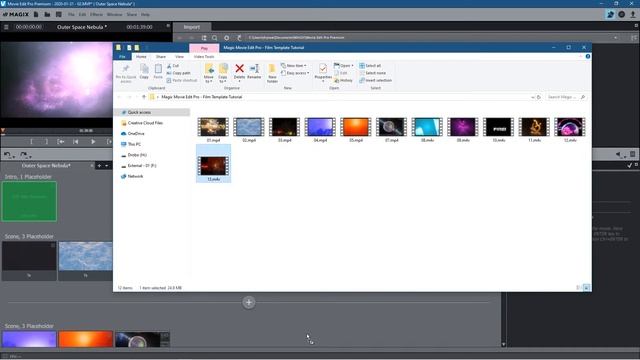Click the MAGIX save project icon
Image resolution: width=640 pixels, height=360 pixels.
tap(59, 14)
